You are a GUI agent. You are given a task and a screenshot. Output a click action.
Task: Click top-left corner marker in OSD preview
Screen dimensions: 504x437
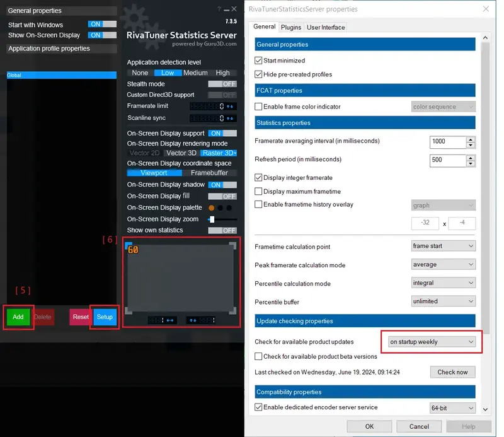pos(129,245)
